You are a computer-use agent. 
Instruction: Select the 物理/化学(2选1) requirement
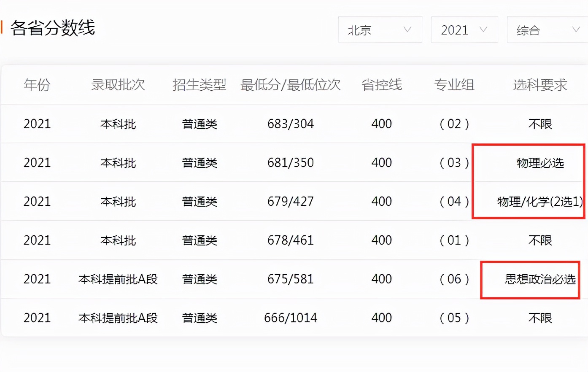click(539, 201)
